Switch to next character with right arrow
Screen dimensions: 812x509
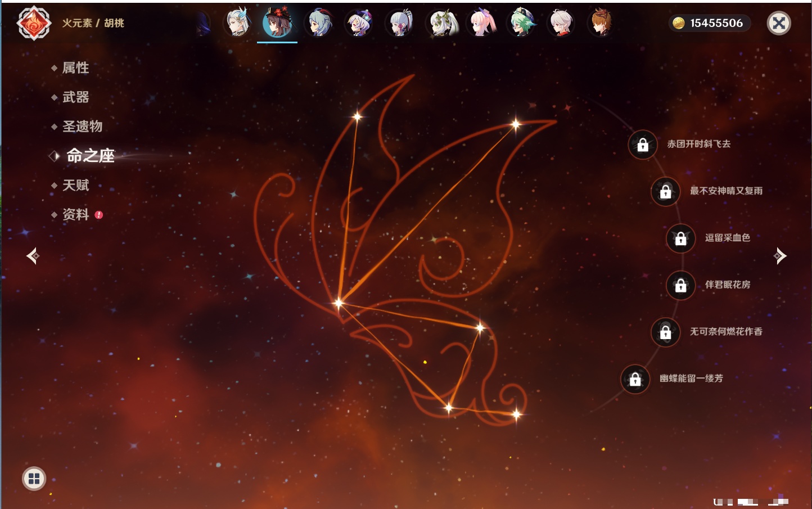[x=780, y=256]
